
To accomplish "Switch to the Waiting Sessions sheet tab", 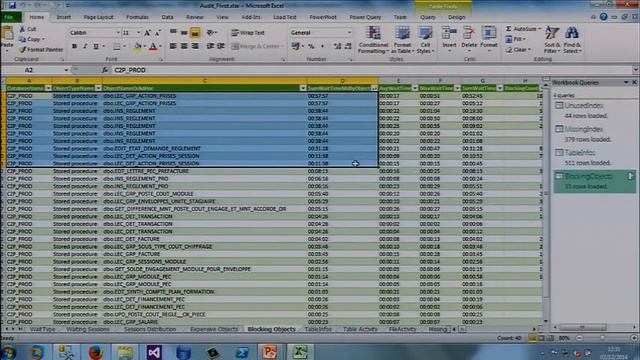I will point(88,329).
